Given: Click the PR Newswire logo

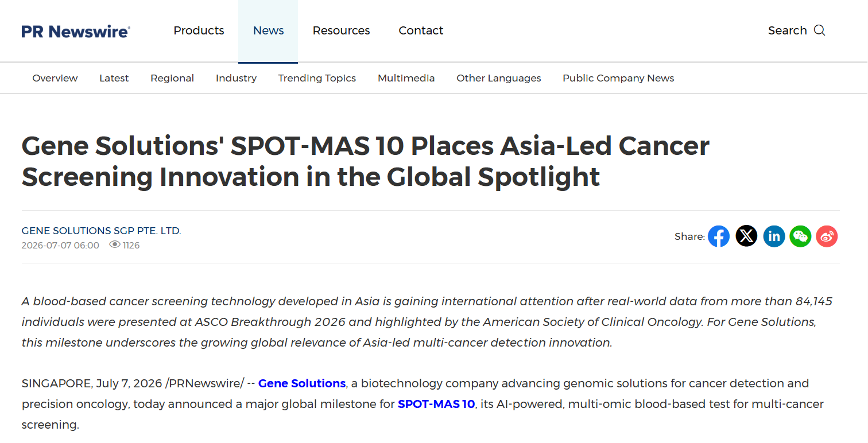Looking at the screenshot, I should click(x=76, y=31).
